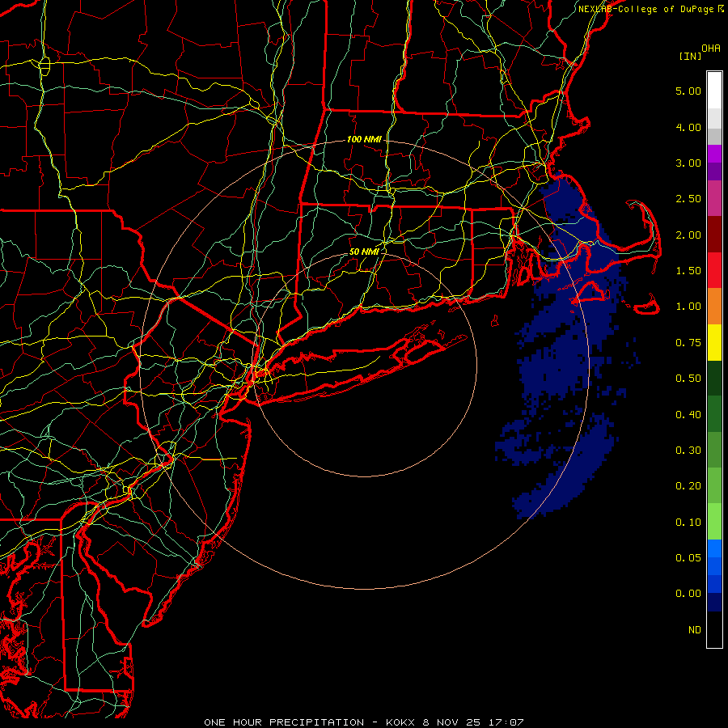Image resolution: width=728 pixels, height=728 pixels.
Task: Click the orange 1.00 legend swatch
Action: pos(714,306)
